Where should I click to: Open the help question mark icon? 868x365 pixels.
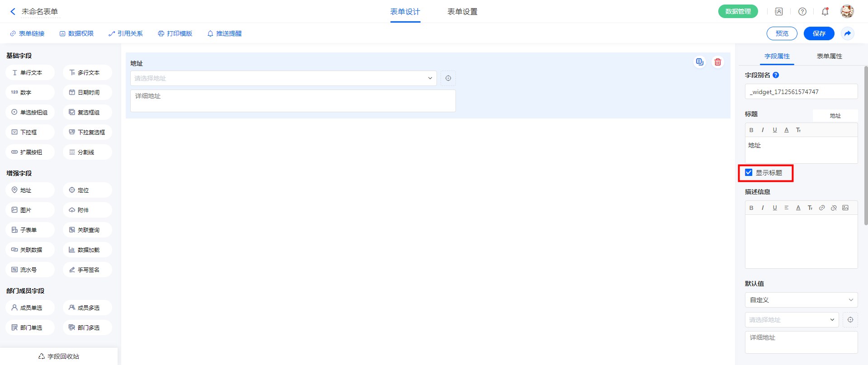coord(802,12)
